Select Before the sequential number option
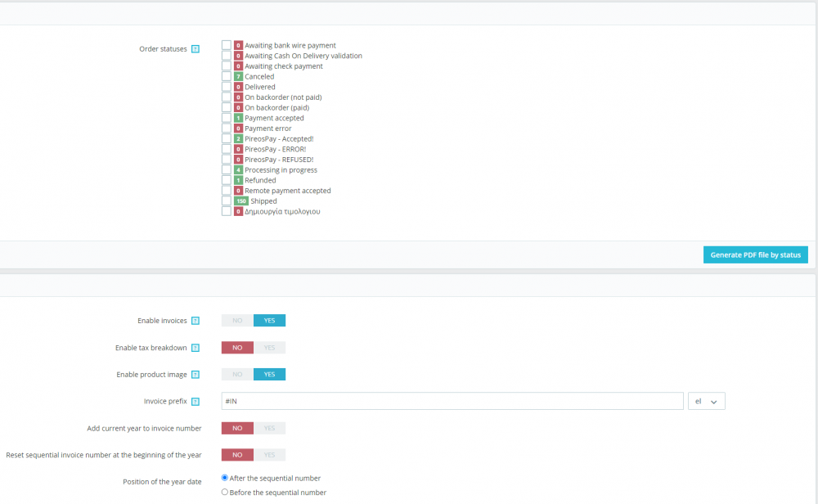This screenshot has height=504, width=818. [225, 491]
